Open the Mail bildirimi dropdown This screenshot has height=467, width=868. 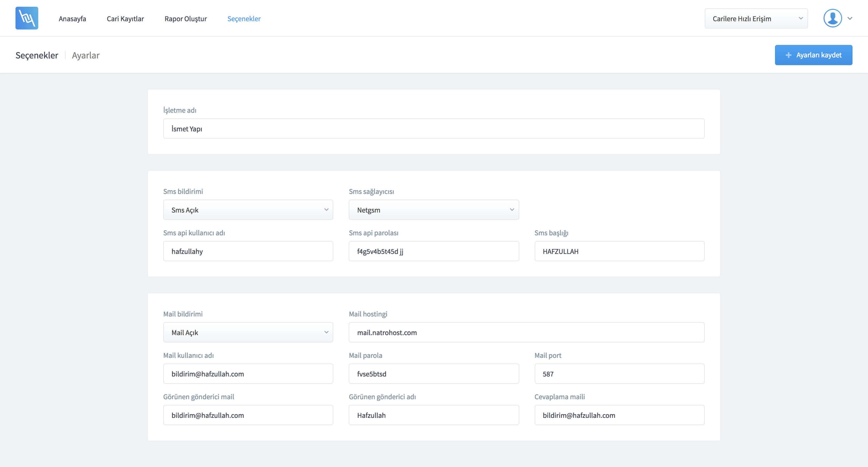(248, 332)
